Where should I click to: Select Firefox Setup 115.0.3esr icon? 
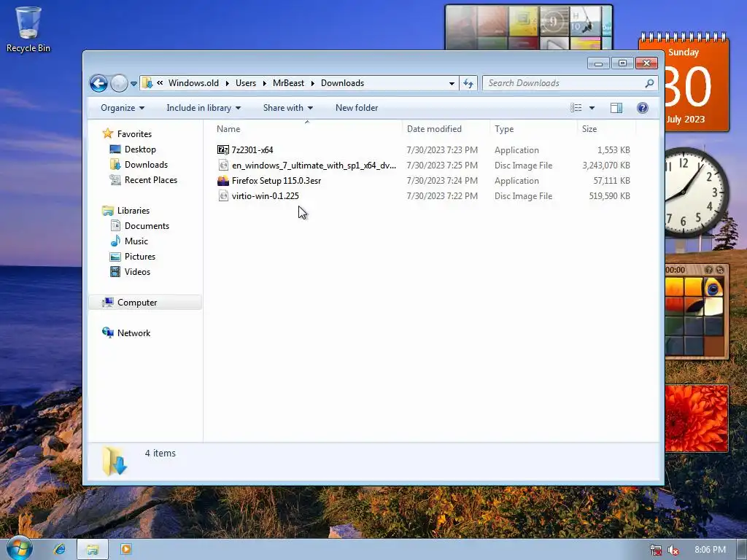click(223, 181)
